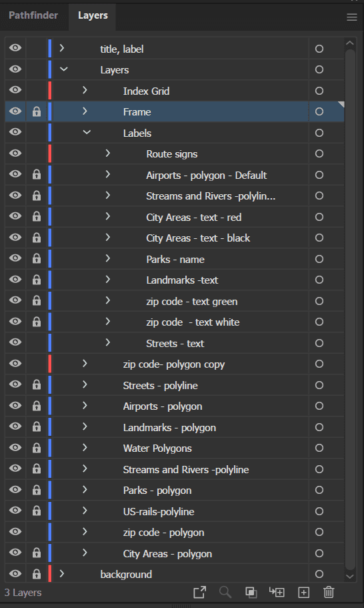Select the Streets - text layer
Image resolution: width=364 pixels, height=608 pixels.
coord(175,343)
